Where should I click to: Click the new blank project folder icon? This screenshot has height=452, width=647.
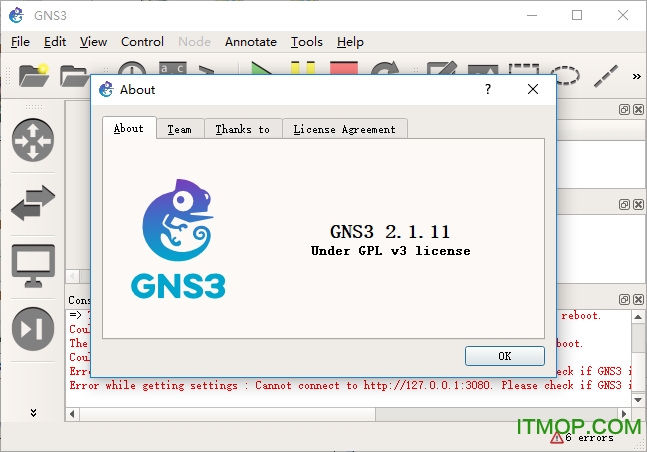(x=34, y=74)
